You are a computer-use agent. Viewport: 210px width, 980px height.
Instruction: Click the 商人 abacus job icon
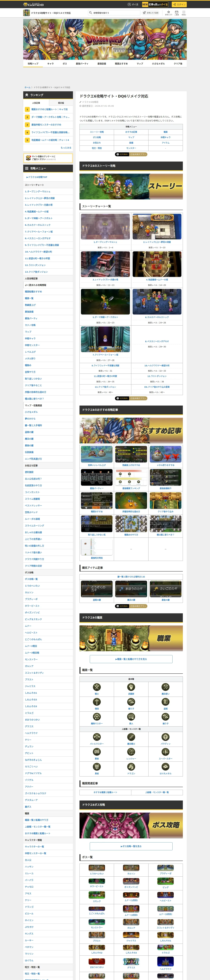pos(131,717)
